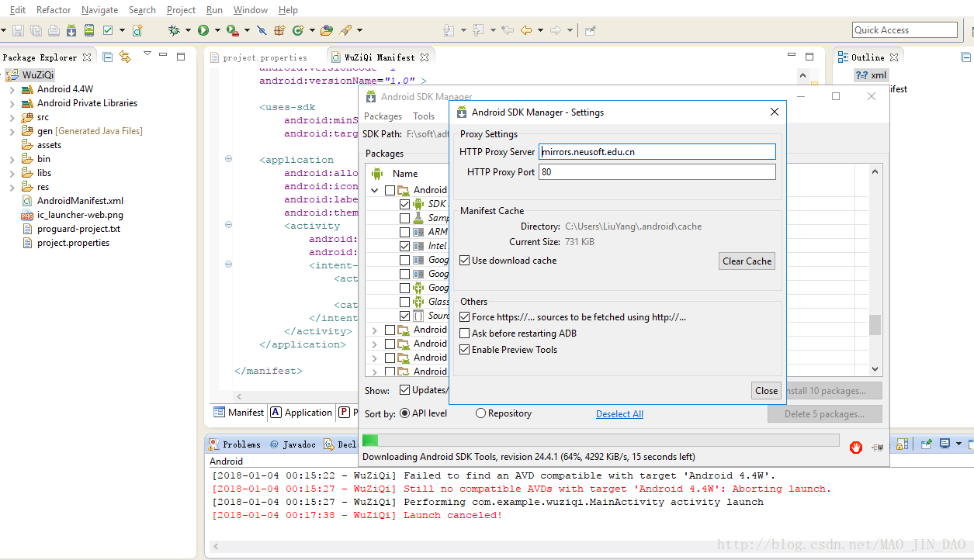The width and height of the screenshot is (974, 560).
Task: Toggle Use download cache checkbox
Action: (x=465, y=261)
